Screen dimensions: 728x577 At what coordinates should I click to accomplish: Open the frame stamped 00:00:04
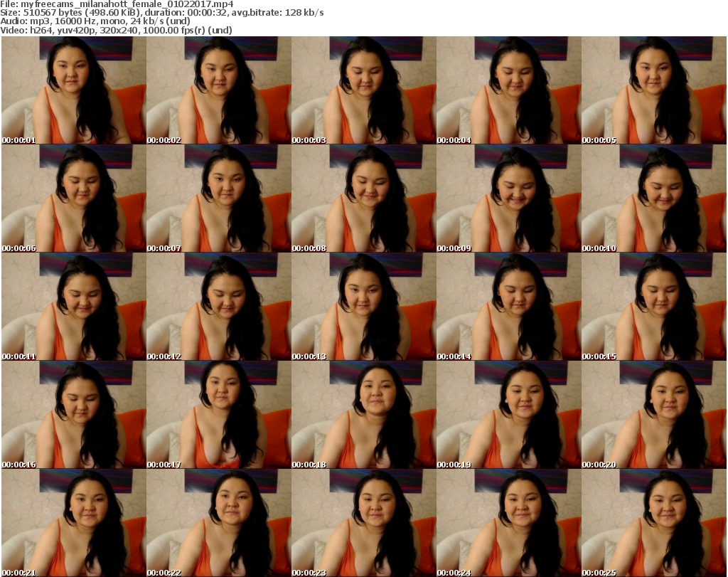[509, 90]
